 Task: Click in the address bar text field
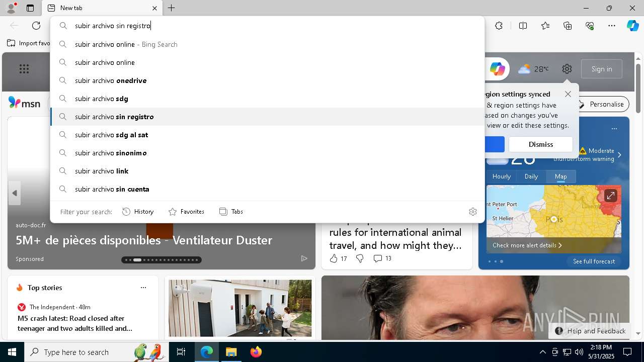[267, 26]
